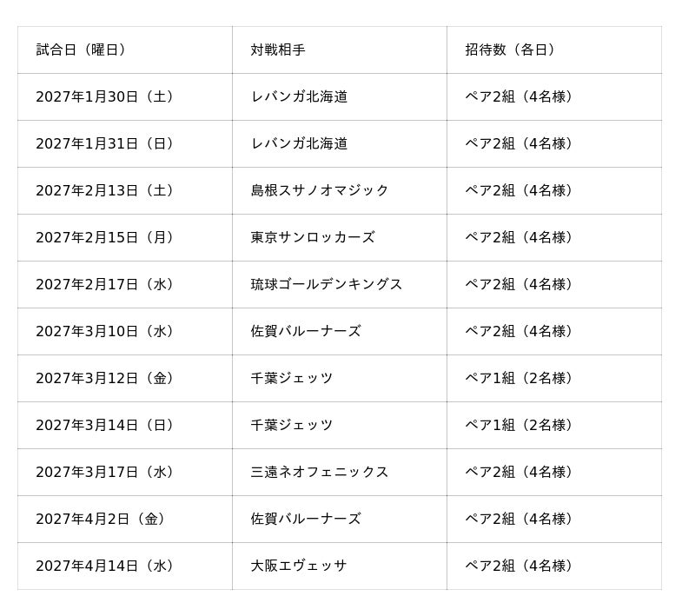Click the 琉球ゴールデンキングス opponent cell
The height and width of the screenshot is (616, 695).
coord(340,284)
